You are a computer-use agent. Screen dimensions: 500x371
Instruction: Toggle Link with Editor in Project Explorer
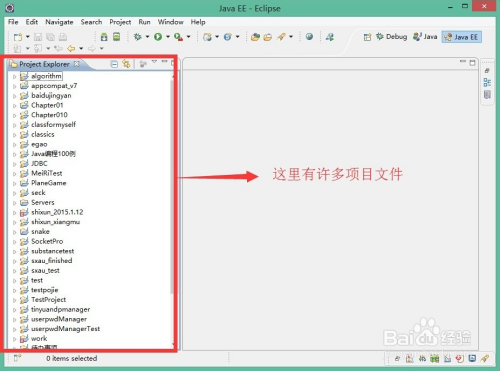point(126,64)
